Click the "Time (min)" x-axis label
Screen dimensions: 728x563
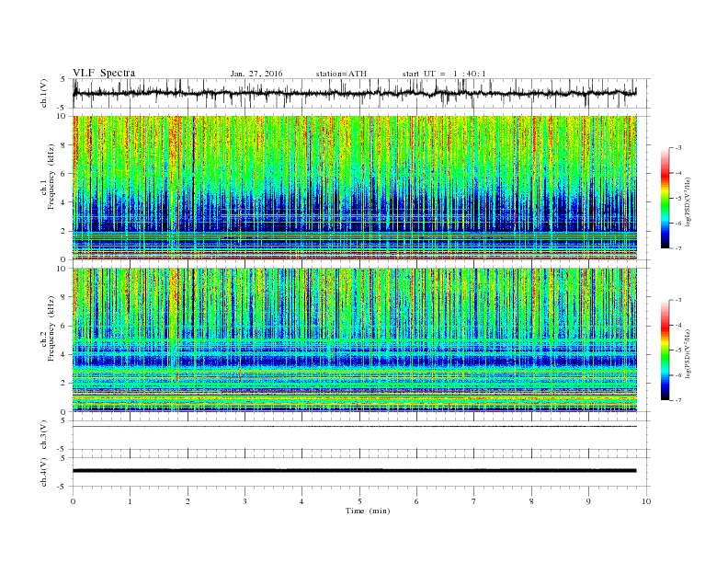tap(368, 511)
